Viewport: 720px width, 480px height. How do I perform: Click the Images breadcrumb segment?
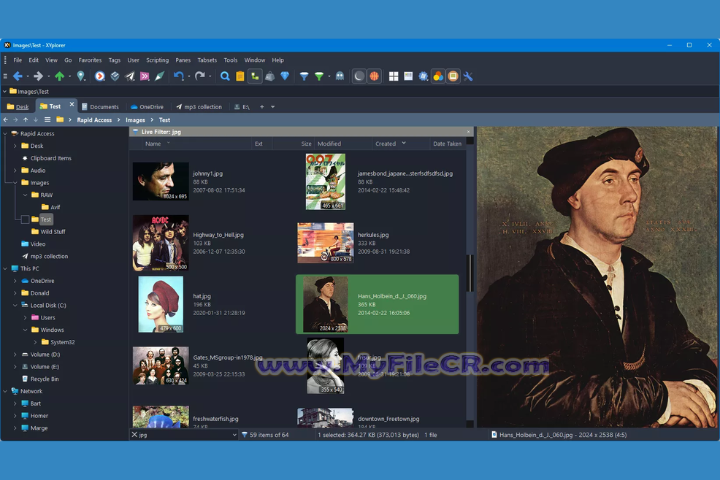pos(135,120)
